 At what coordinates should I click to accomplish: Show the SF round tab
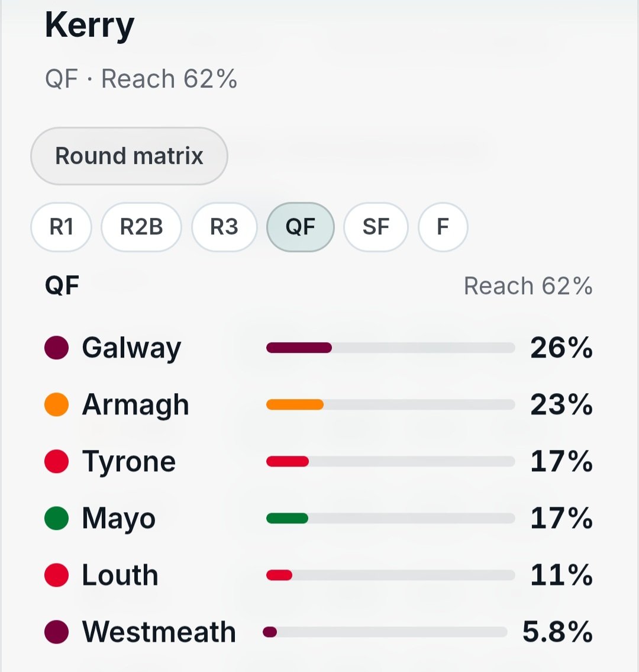[x=376, y=227]
